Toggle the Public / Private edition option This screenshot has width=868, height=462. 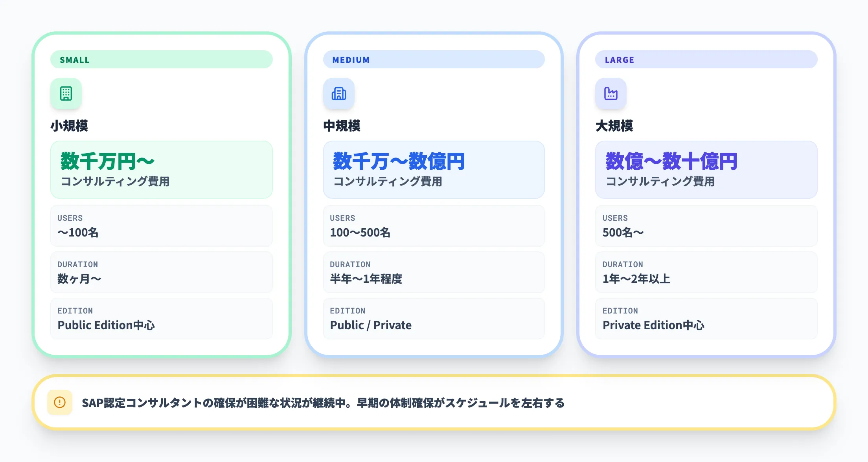point(434,319)
